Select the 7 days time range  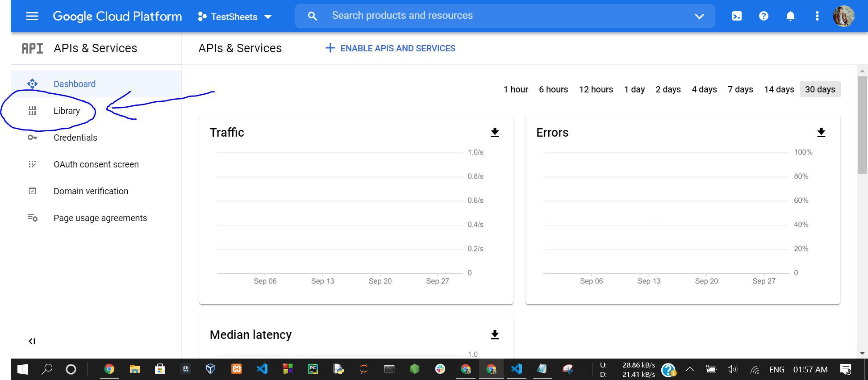point(740,89)
